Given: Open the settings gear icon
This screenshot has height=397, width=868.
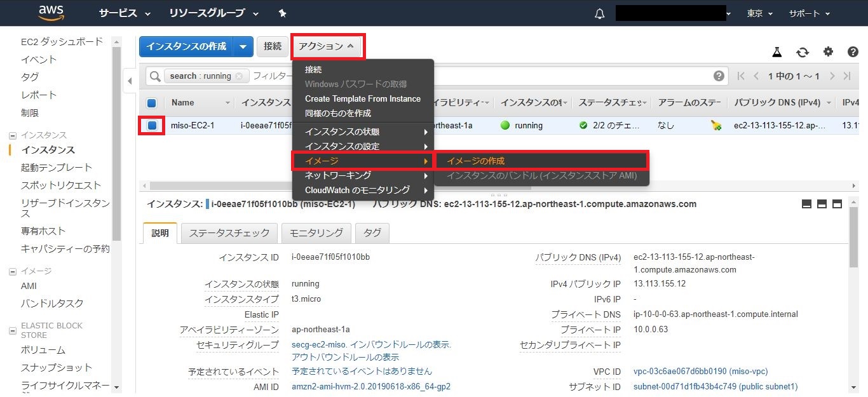Looking at the screenshot, I should click(x=828, y=52).
